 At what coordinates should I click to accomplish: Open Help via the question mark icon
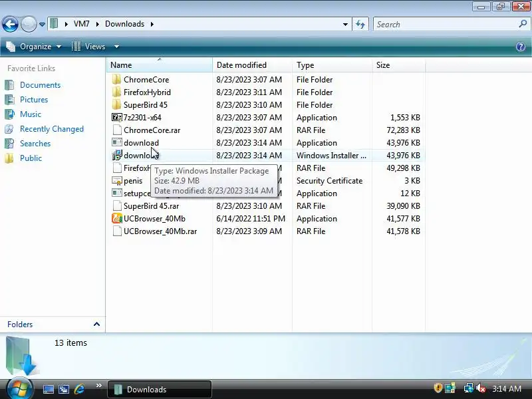pyautogui.click(x=521, y=47)
